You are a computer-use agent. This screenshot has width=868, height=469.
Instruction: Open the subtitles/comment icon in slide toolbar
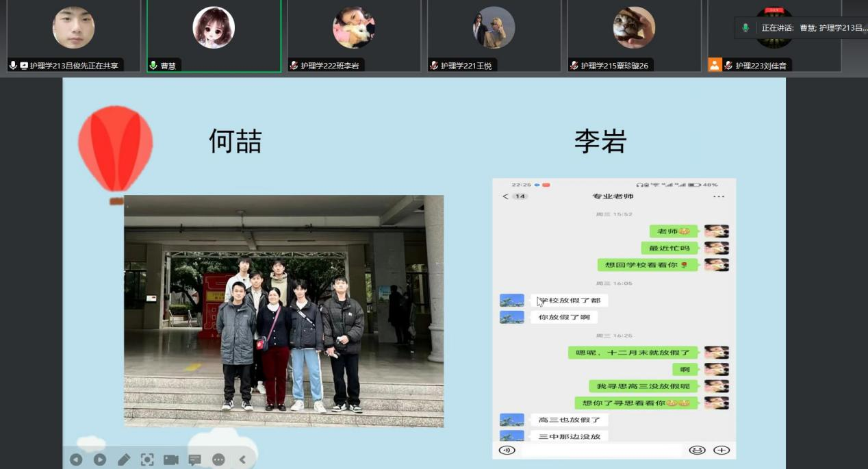tap(194, 459)
